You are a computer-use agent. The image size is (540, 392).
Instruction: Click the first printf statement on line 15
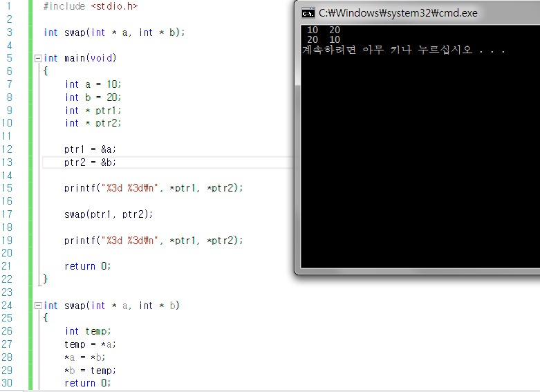153,188
